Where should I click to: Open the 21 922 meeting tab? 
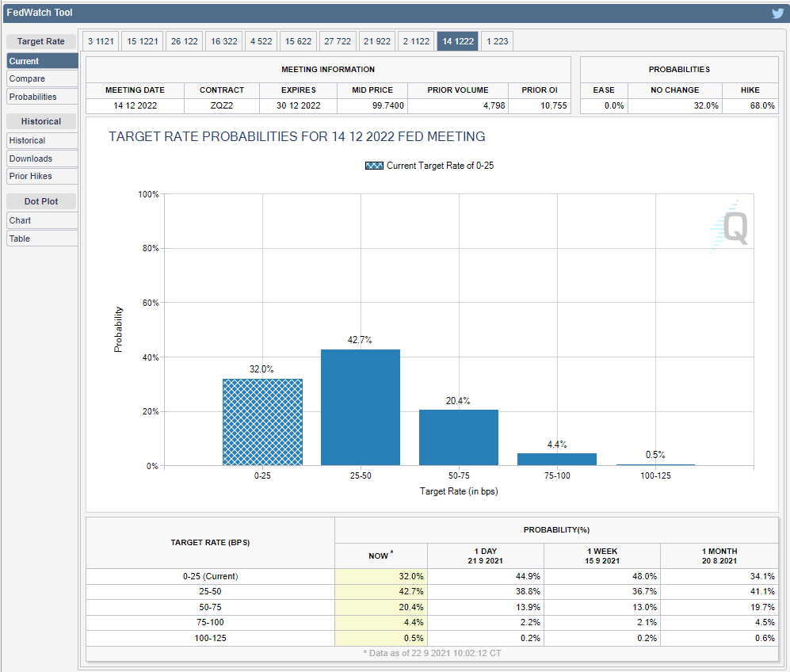click(377, 41)
